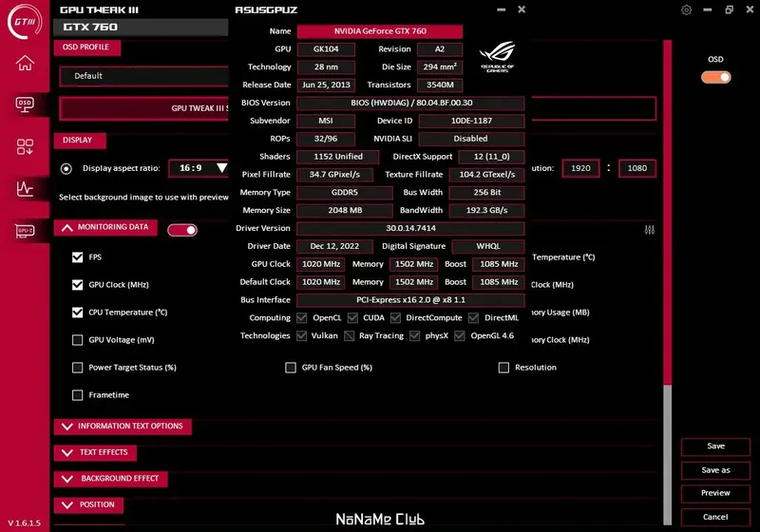
Task: Expand the Position section
Action: (88, 504)
